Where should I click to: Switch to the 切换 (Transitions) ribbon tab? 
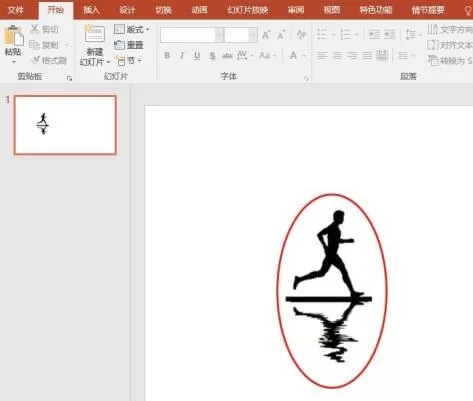pyautogui.click(x=163, y=10)
